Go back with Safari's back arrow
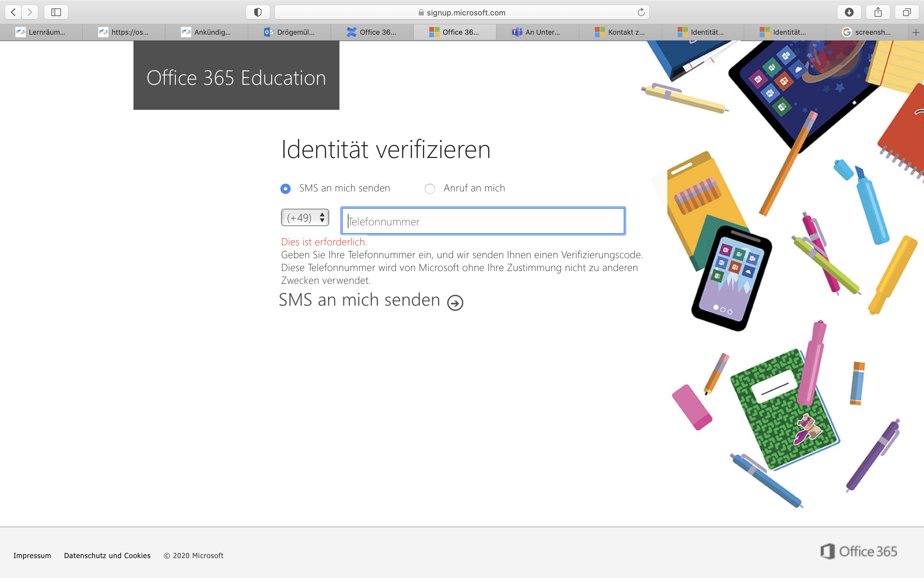 click(13, 12)
